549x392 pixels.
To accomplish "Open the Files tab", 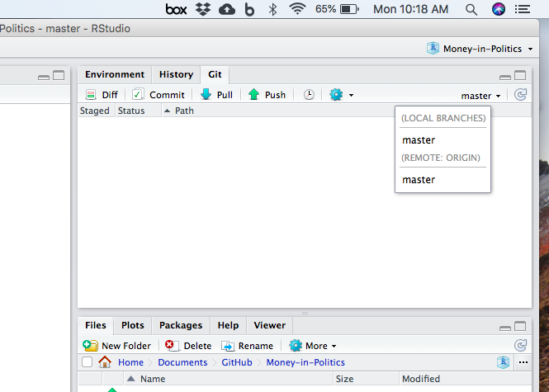I will tap(95, 325).
